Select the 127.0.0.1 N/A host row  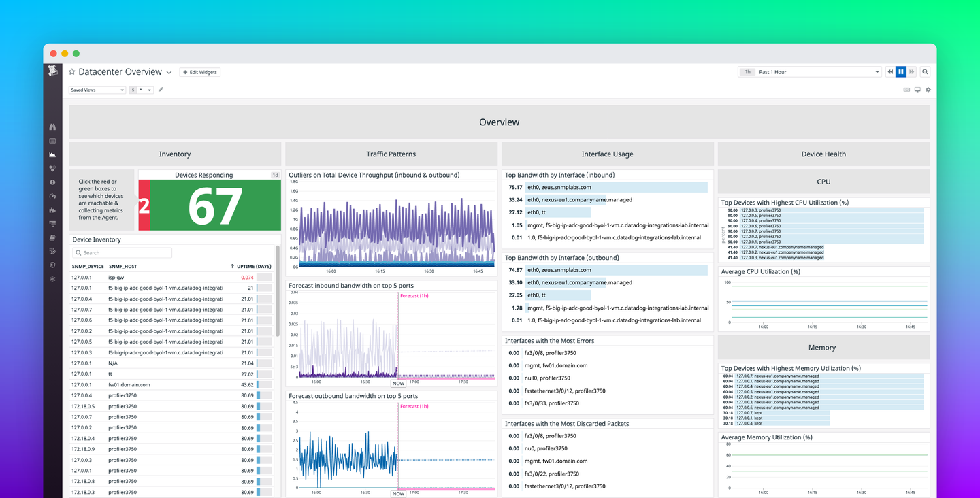[x=172, y=363]
